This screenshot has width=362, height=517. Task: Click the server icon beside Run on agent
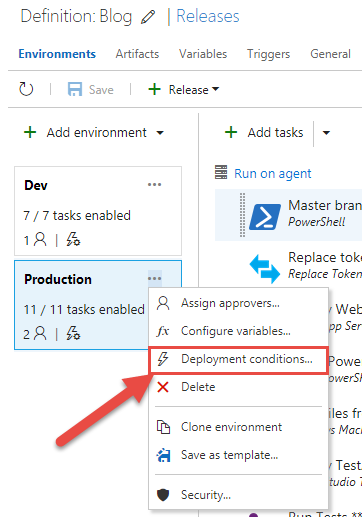pos(221,172)
